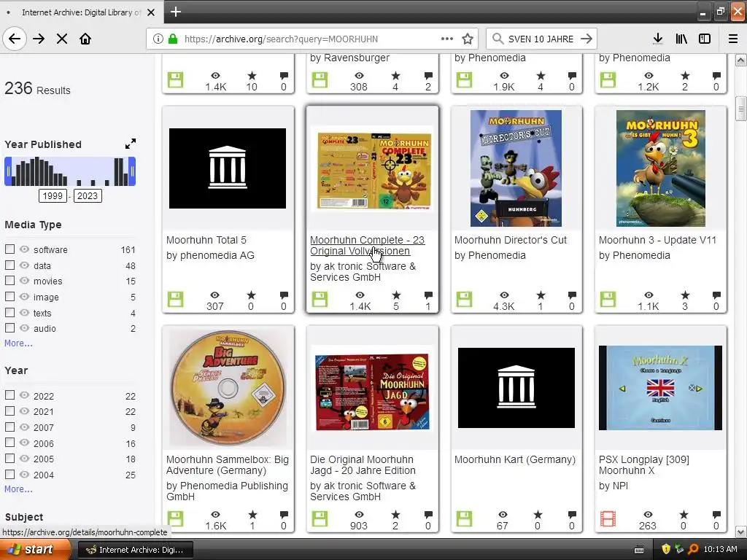Click right handle of year range slider

[133, 171]
